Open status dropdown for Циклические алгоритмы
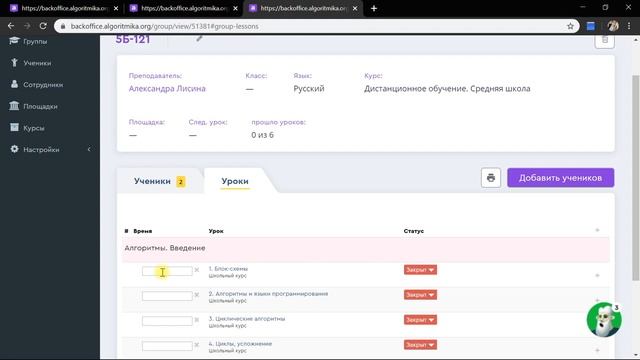The width and height of the screenshot is (640, 360). (x=420, y=320)
